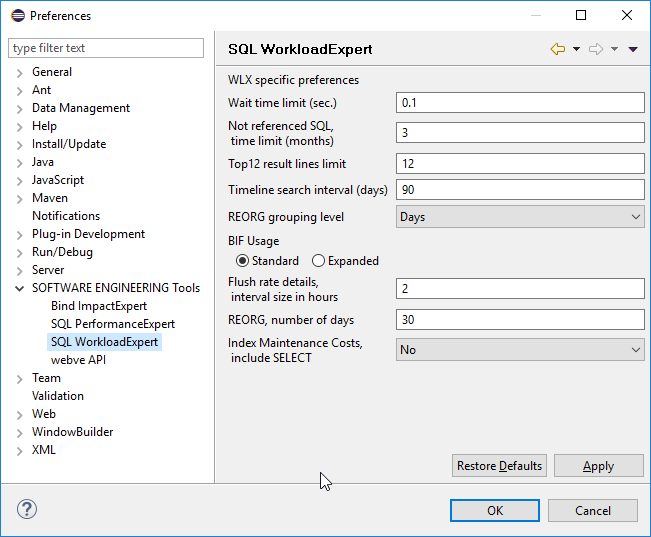Click the filter text search field
The height and width of the screenshot is (537, 651).
pyautogui.click(x=106, y=48)
